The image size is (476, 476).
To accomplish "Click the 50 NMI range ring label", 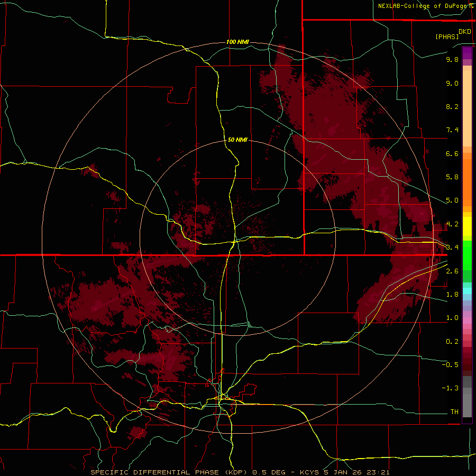I will tap(237, 140).
